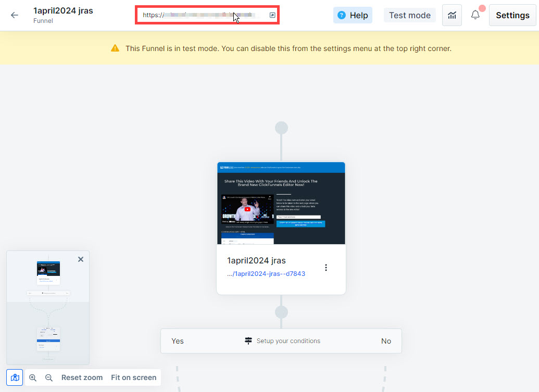Check notifications via the bell icon
Image resolution: width=539 pixels, height=392 pixels.
[475, 15]
